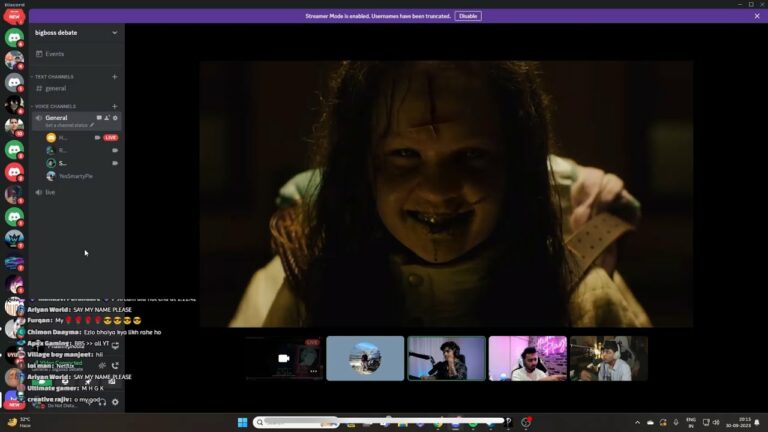768x432 pixels.
Task: Select voice user with the yellow avatar
Action: (x=51, y=138)
